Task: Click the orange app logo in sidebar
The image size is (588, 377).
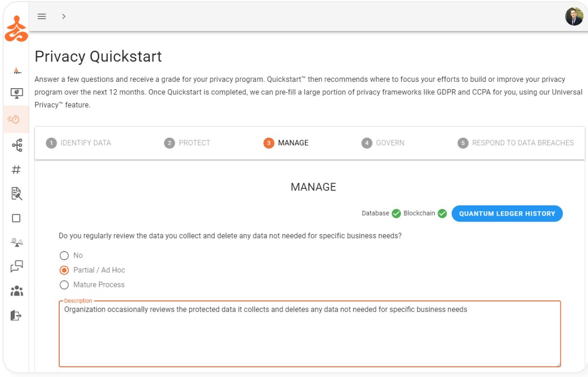Action: point(16,29)
